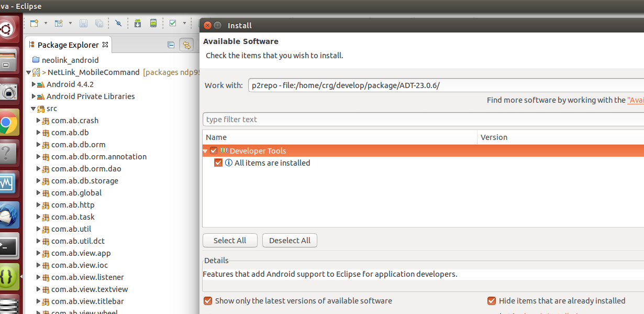644x314 pixels.
Task: Click the lint check checkmark toolbar icon
Action: tap(173, 23)
